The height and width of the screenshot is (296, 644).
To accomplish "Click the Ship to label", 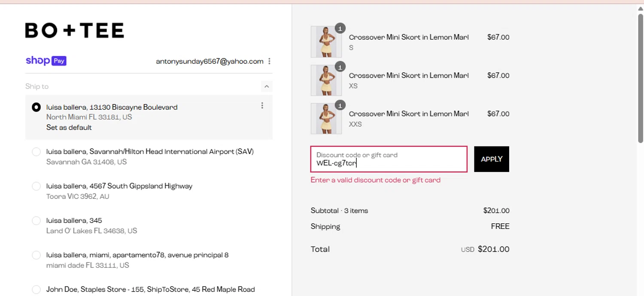I will click(37, 86).
